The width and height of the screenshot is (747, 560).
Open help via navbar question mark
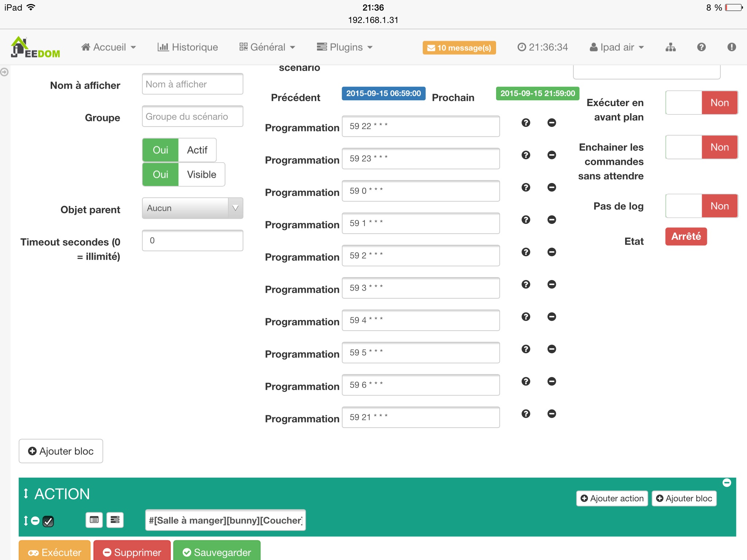click(x=701, y=47)
